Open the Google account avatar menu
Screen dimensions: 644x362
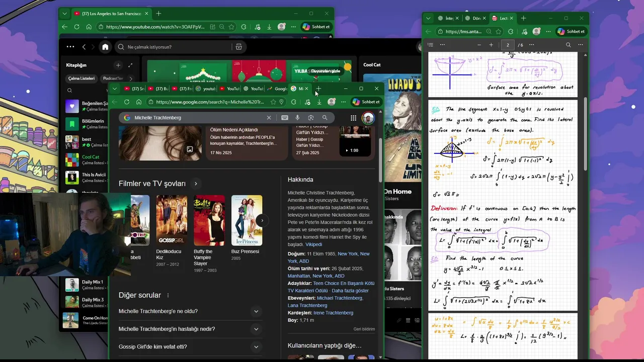tap(368, 118)
